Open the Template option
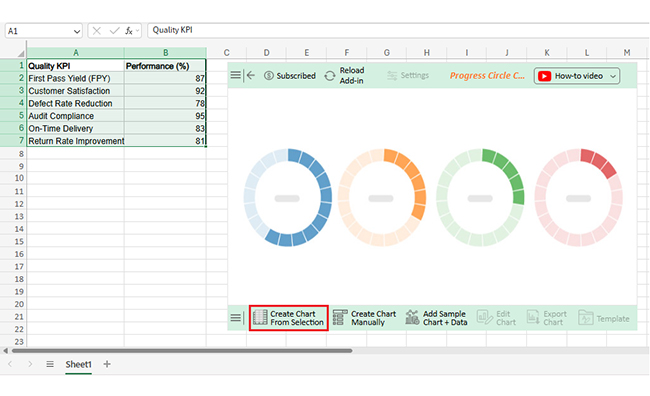This screenshot has height=396, width=650. tap(604, 318)
